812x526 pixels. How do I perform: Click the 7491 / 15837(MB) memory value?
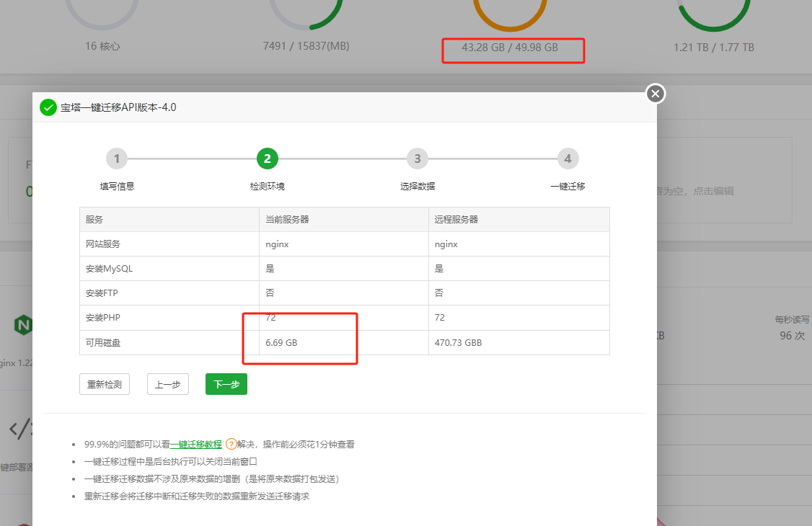coord(306,46)
